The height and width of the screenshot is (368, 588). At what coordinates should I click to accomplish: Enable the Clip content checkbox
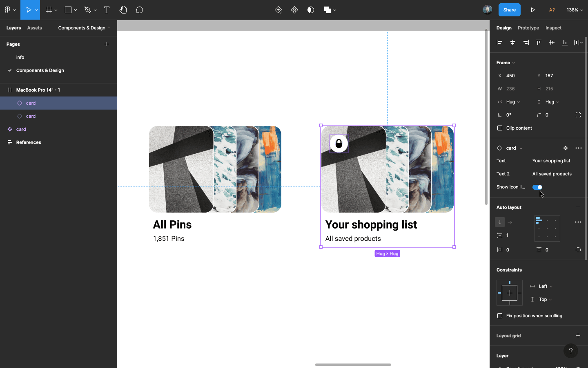click(x=500, y=128)
